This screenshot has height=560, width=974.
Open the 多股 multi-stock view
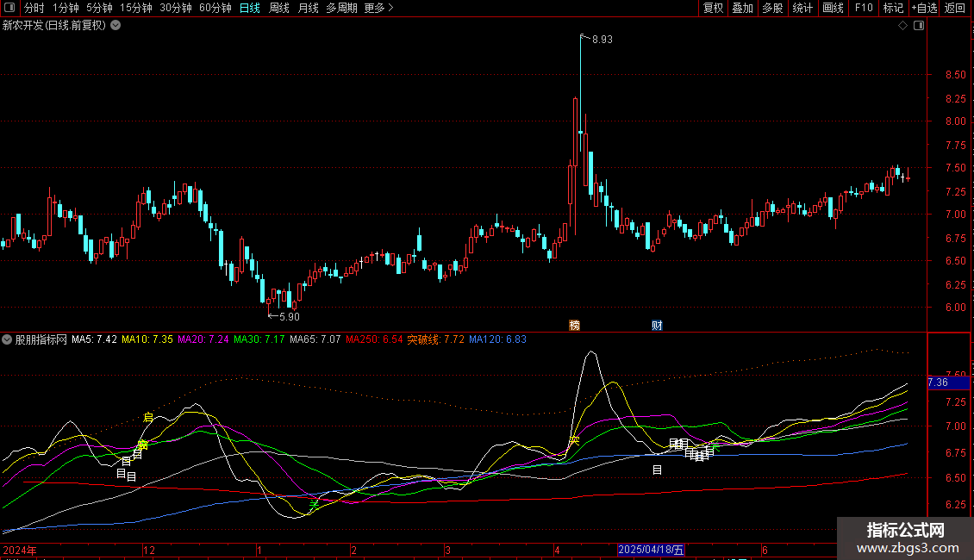(772, 8)
